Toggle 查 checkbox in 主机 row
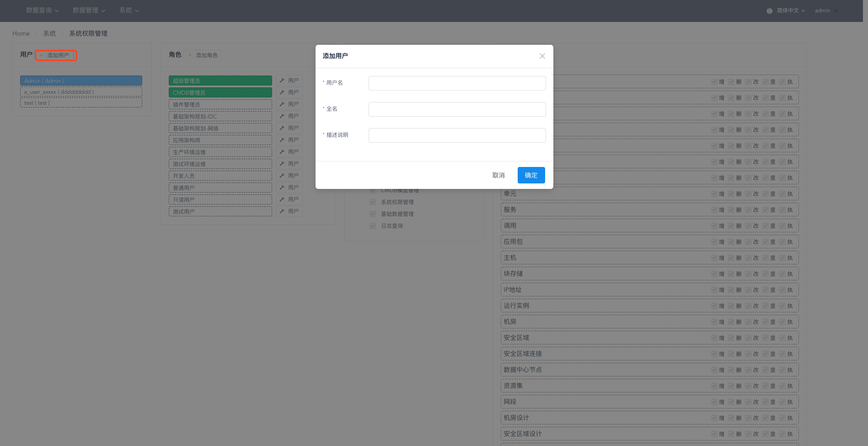868x446 pixels. coord(766,258)
